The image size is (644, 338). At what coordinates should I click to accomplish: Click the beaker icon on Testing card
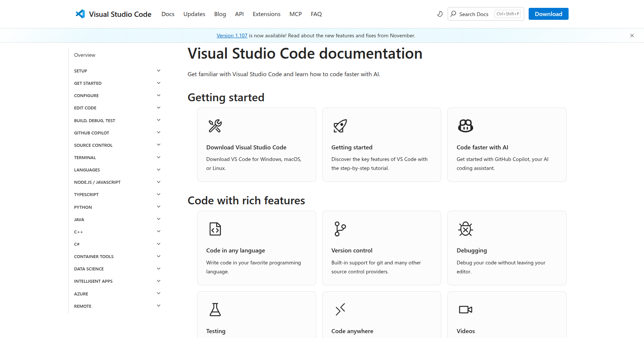point(215,310)
